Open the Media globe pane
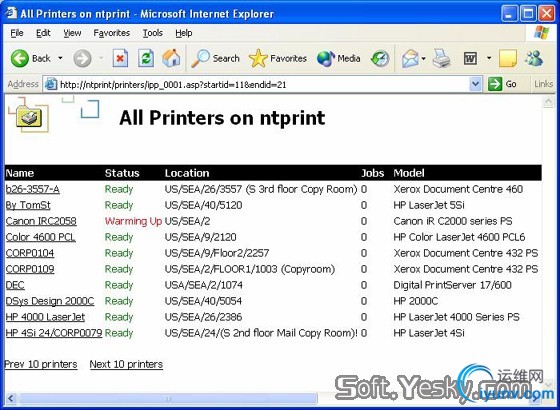 (x=338, y=58)
